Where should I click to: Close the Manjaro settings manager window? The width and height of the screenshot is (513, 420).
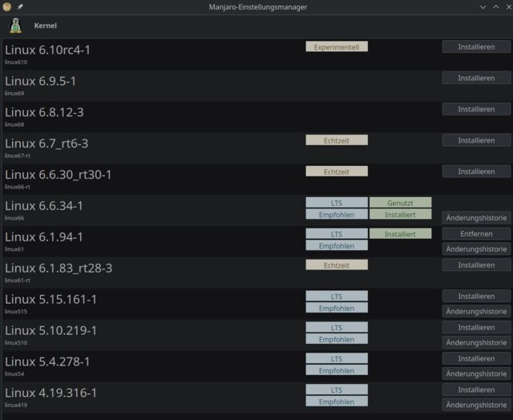(509, 7)
